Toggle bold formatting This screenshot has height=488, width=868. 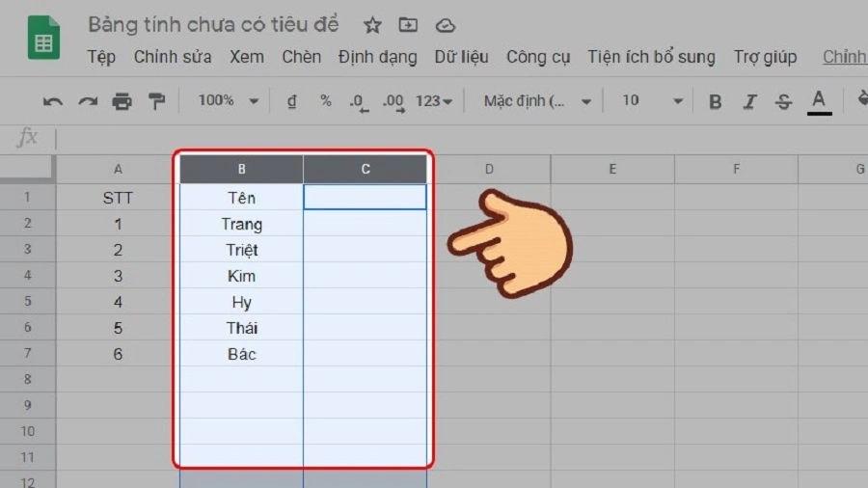716,102
